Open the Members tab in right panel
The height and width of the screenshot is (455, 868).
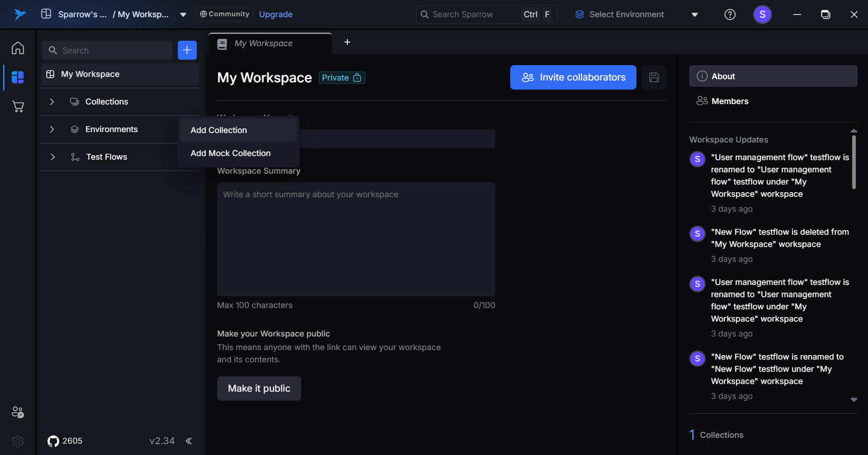[729, 101]
